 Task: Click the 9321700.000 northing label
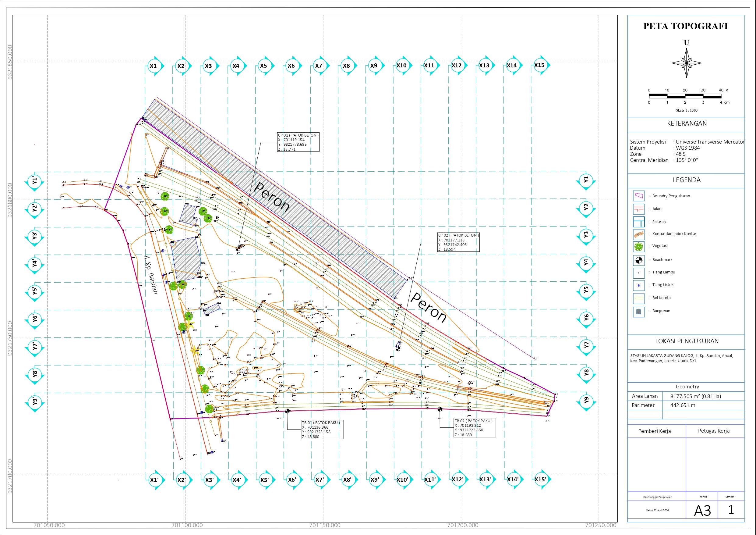coord(10,476)
